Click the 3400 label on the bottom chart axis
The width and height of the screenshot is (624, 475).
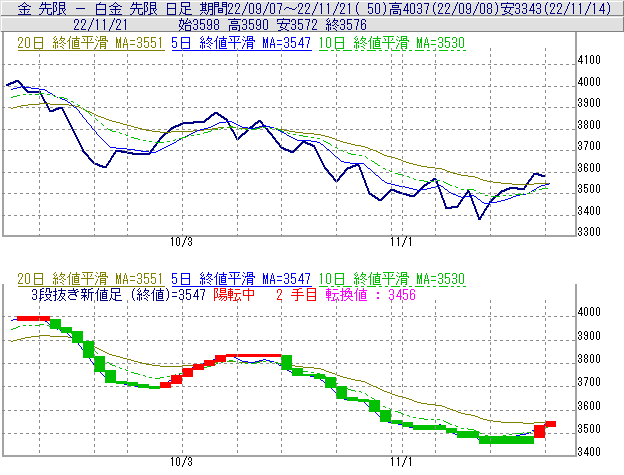tap(589, 452)
